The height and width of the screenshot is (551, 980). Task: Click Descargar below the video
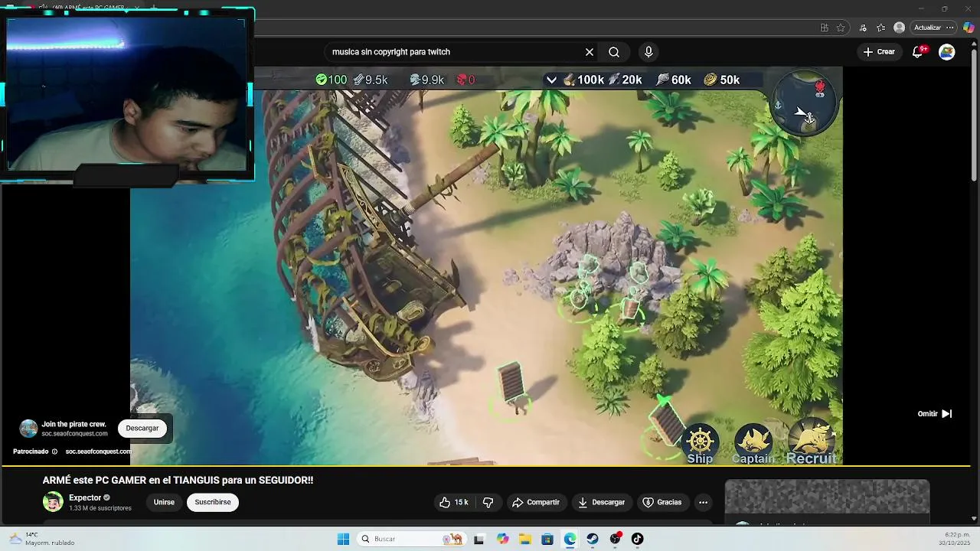pyautogui.click(x=601, y=502)
